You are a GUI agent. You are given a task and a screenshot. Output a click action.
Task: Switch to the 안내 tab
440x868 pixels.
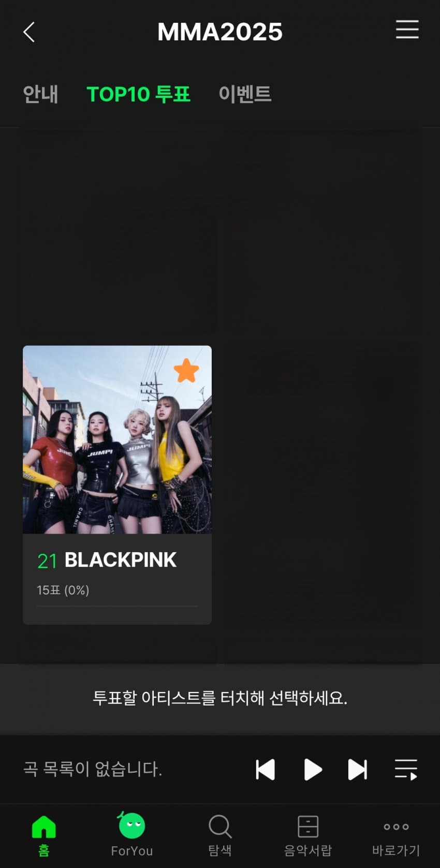(40, 94)
